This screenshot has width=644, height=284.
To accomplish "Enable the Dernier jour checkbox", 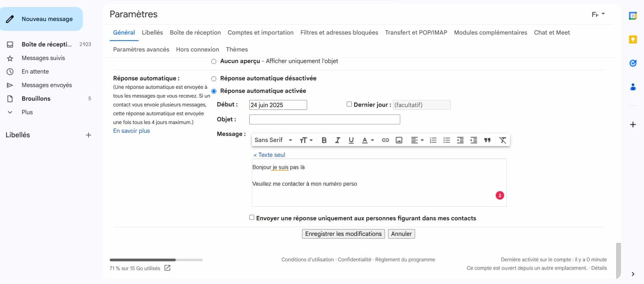I will click(x=349, y=104).
